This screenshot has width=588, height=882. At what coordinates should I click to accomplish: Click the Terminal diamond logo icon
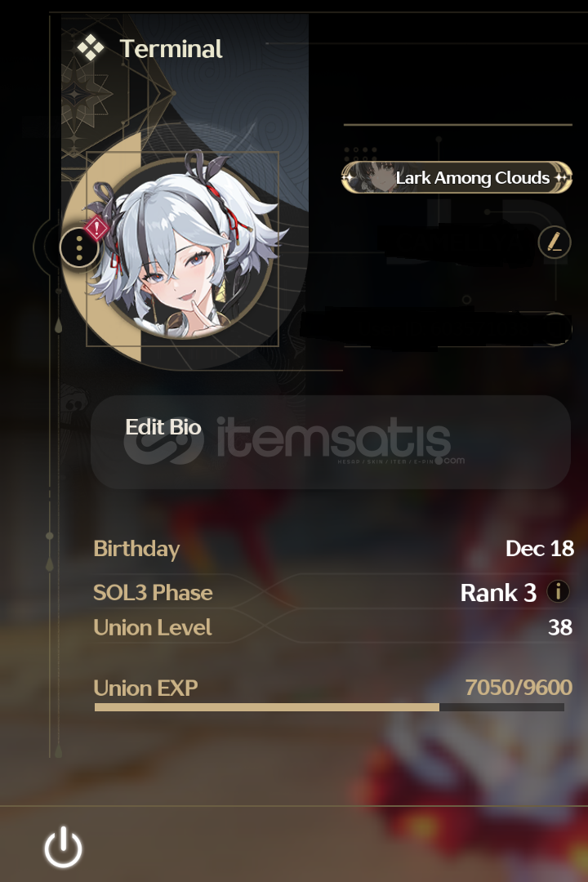point(90,48)
